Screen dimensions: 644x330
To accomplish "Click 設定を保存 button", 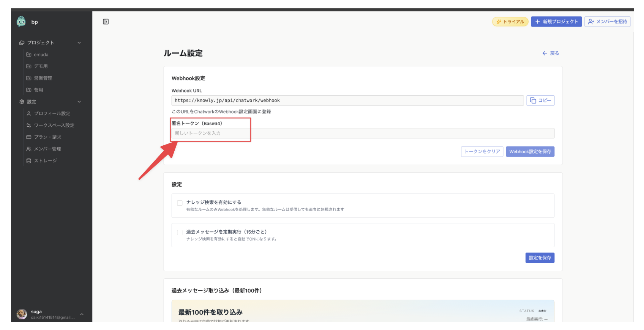I will click(x=540, y=258).
